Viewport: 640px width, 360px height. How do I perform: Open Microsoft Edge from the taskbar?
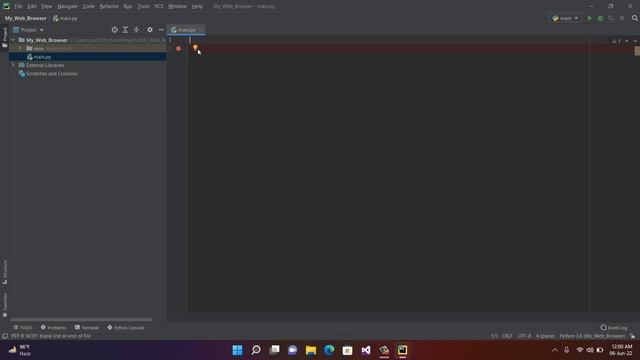point(329,350)
